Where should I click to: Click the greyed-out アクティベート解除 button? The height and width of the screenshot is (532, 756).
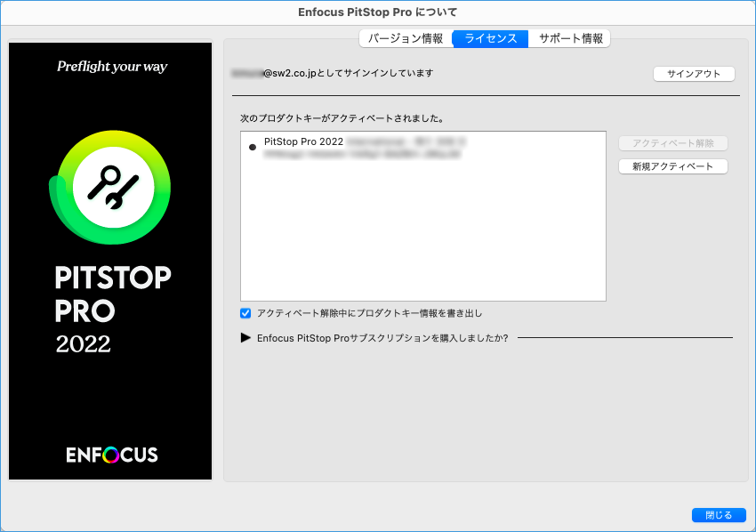pos(672,143)
